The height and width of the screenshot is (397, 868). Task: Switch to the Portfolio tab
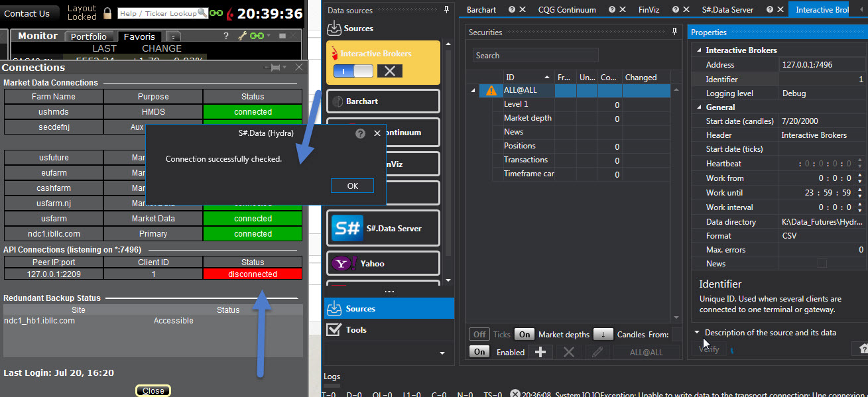89,36
